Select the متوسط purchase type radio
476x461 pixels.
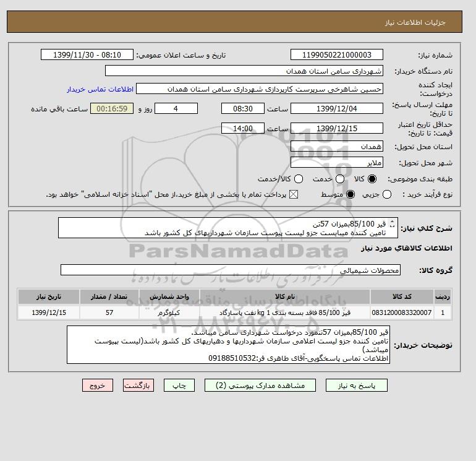(351, 194)
